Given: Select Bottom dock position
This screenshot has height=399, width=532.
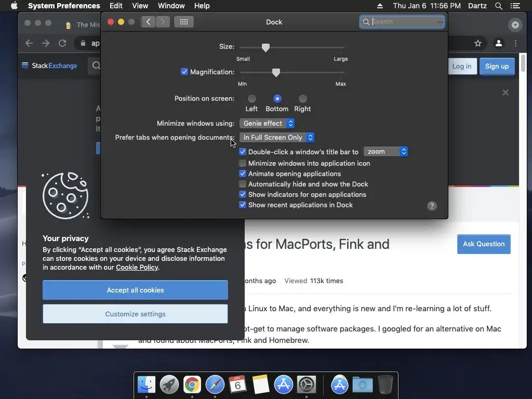Looking at the screenshot, I should click(277, 99).
